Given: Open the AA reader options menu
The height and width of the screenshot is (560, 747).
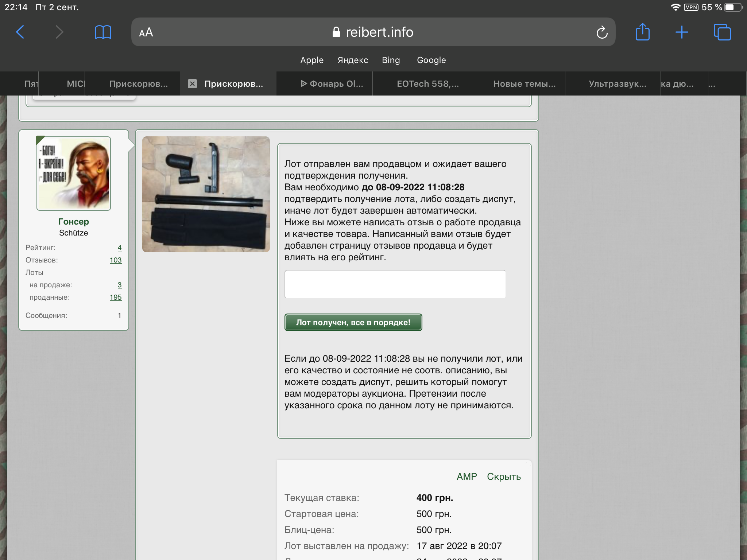Looking at the screenshot, I should pos(146,32).
